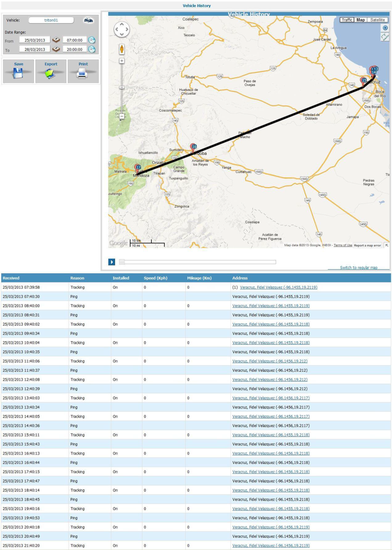Viewport: 392px width, 550px height.
Task: Switch to the Satellite view tab
Action: pos(377,20)
